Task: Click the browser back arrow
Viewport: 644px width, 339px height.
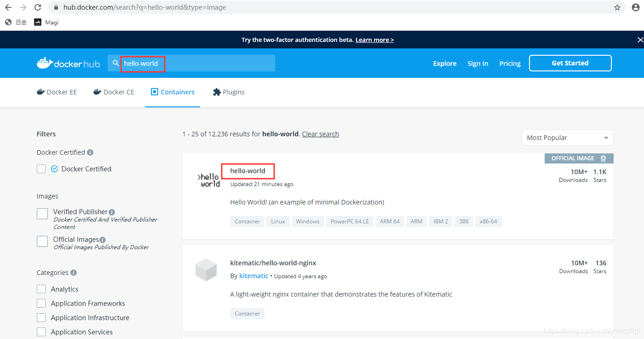Action: click(x=8, y=7)
